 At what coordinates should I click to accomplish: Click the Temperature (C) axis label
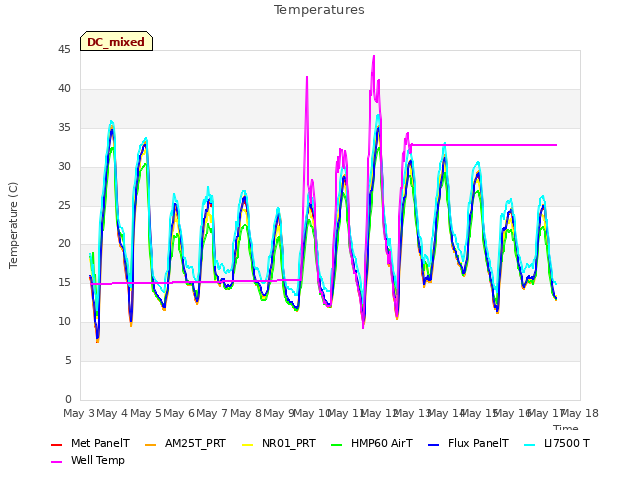13,225
